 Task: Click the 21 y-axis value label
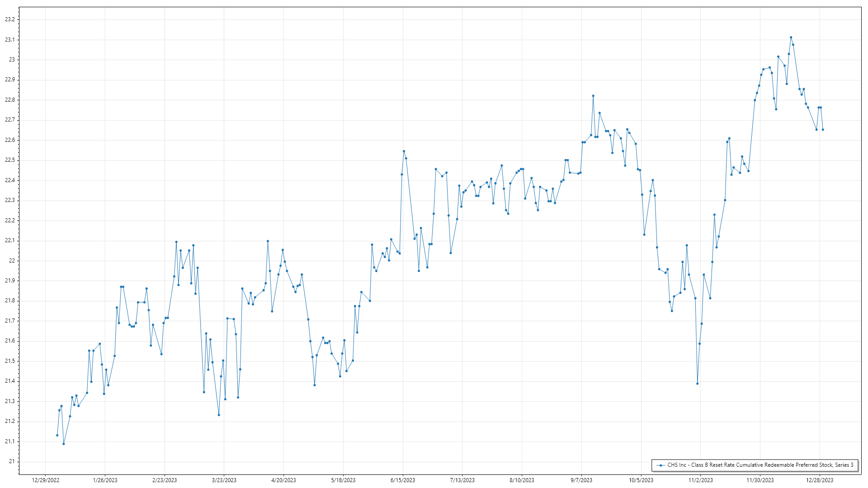12,461
